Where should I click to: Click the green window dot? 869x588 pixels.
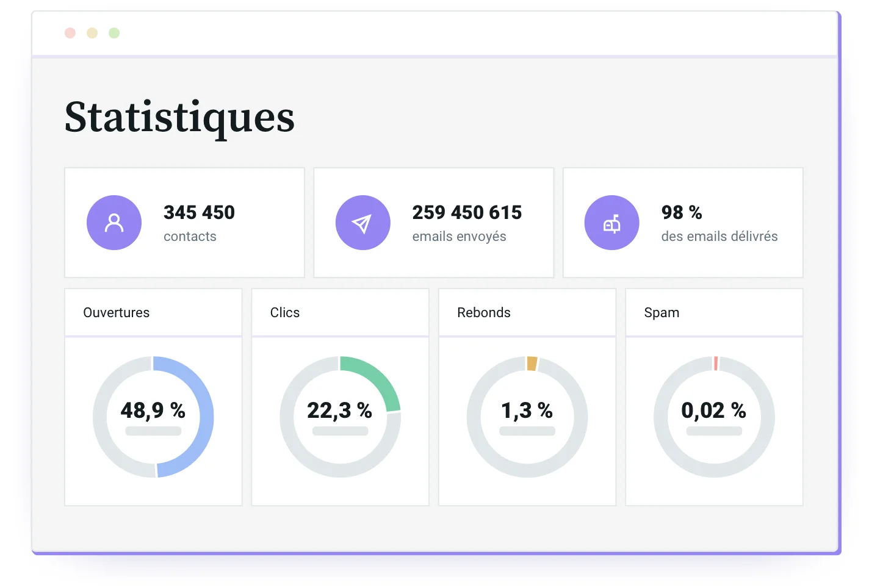(x=114, y=33)
